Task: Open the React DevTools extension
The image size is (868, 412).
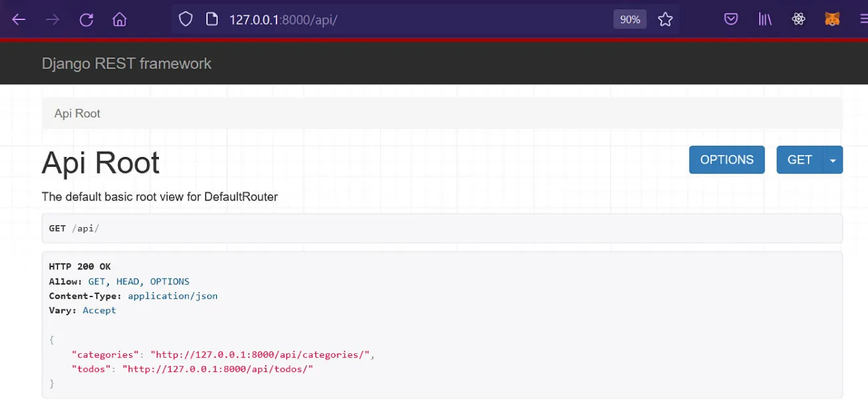Action: pyautogui.click(x=799, y=19)
